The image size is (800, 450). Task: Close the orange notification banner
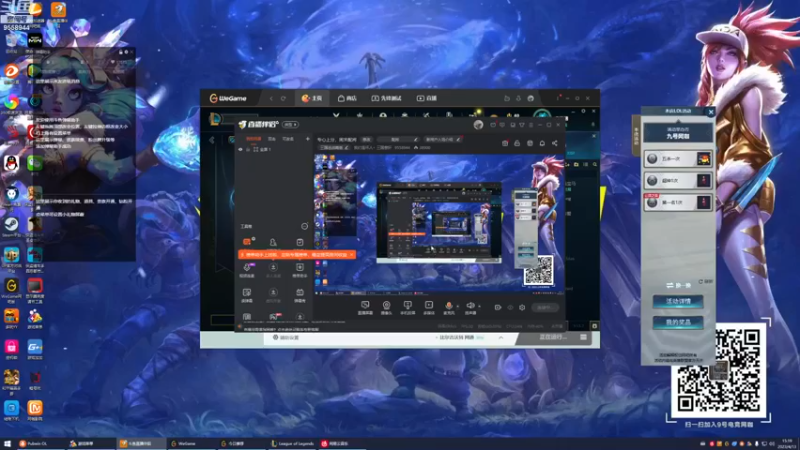pyautogui.click(x=352, y=254)
